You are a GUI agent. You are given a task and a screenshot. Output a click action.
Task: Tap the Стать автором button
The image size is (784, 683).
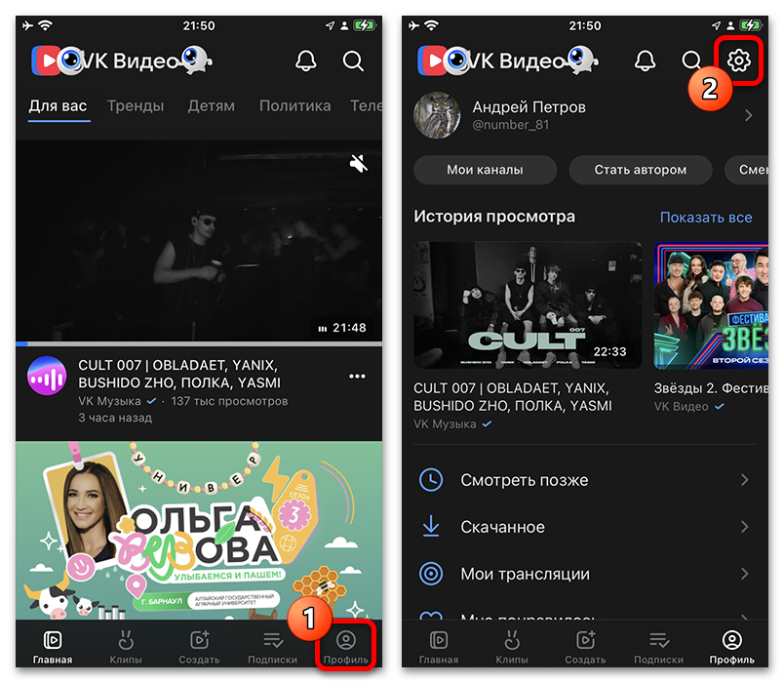tap(641, 170)
